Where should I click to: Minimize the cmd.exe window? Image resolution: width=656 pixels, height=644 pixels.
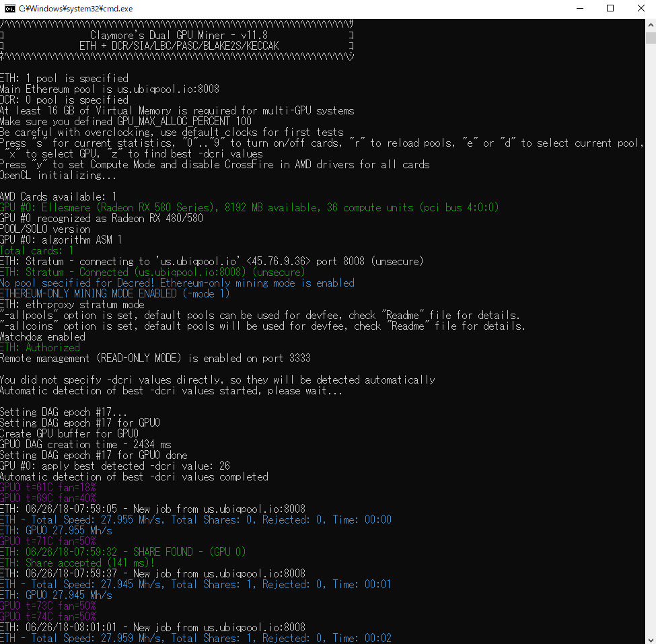(x=579, y=8)
